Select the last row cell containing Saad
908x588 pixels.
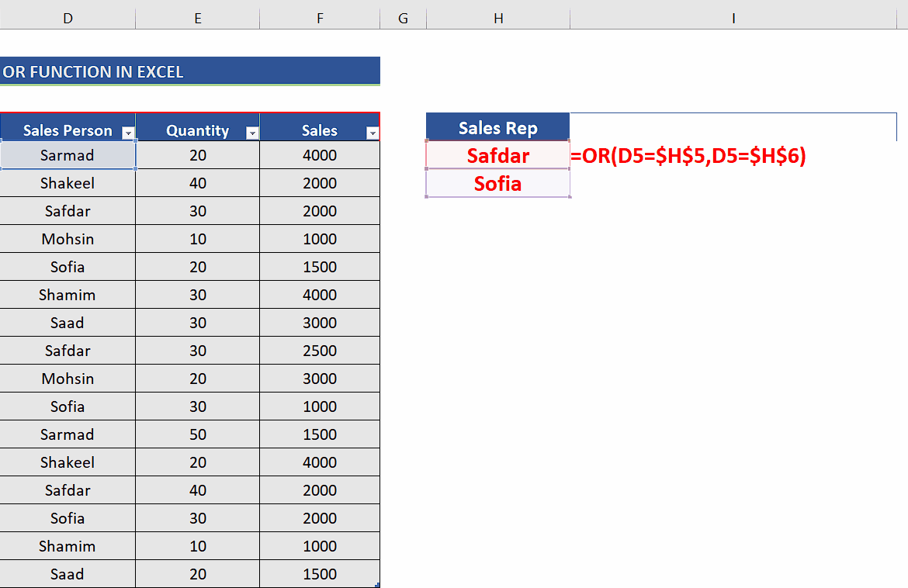click(68, 574)
